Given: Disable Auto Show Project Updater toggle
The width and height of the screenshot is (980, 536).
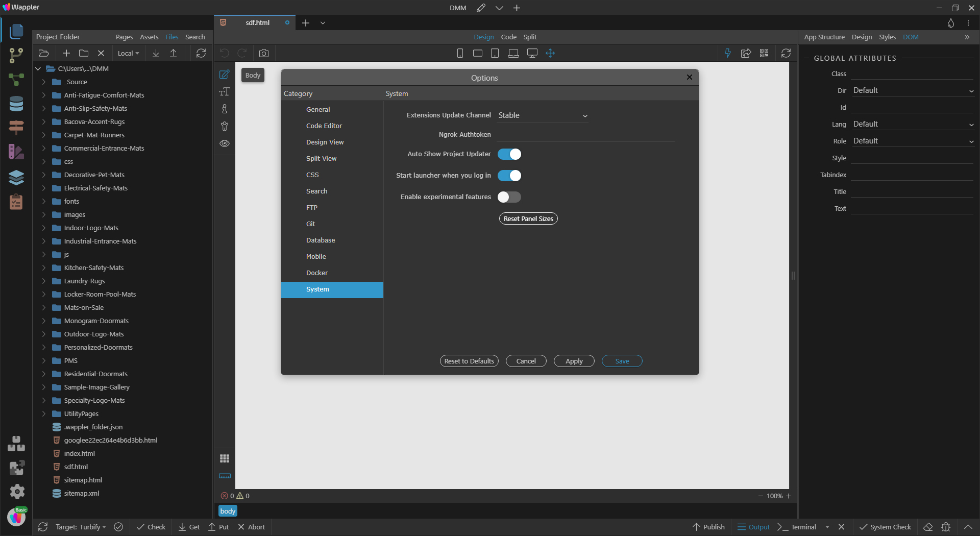Looking at the screenshot, I should click(x=509, y=154).
